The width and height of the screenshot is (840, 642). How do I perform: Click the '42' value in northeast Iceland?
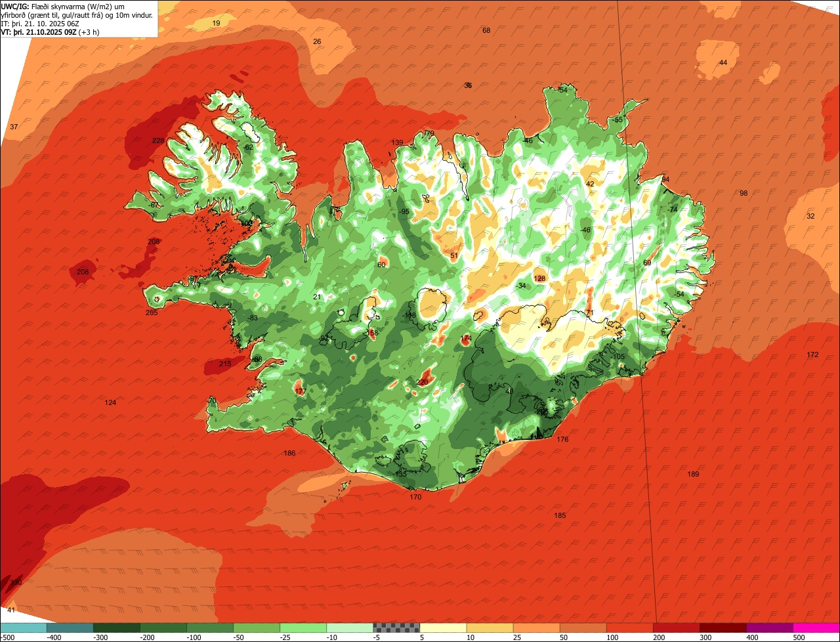click(x=590, y=184)
